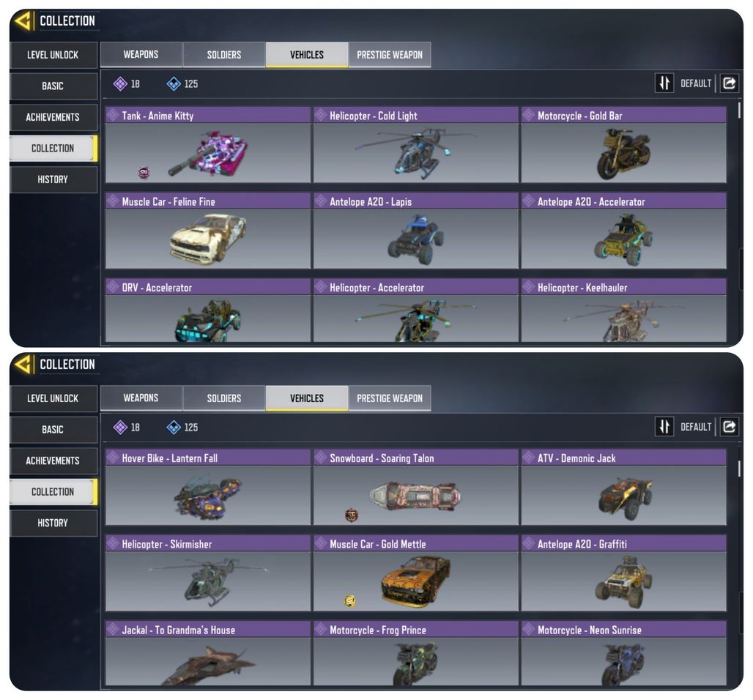Select the Helicopter - Cold Light vehicle card
753x700 pixels.
416,144
